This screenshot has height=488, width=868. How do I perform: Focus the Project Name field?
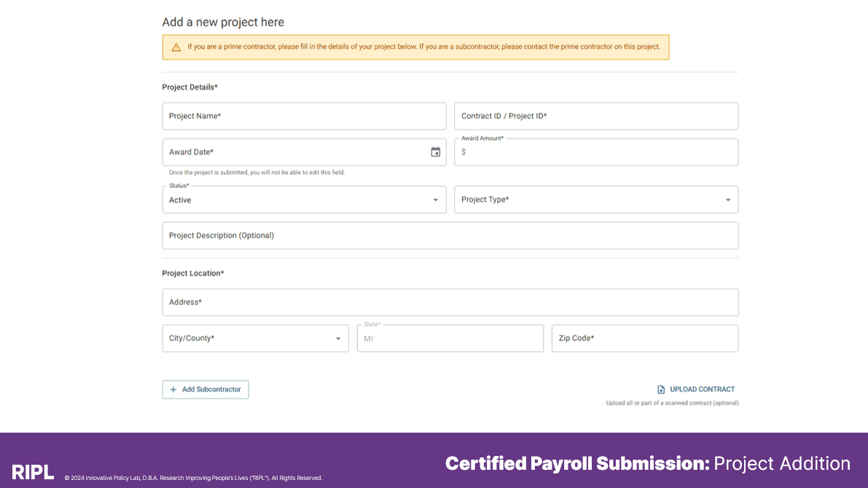304,117
